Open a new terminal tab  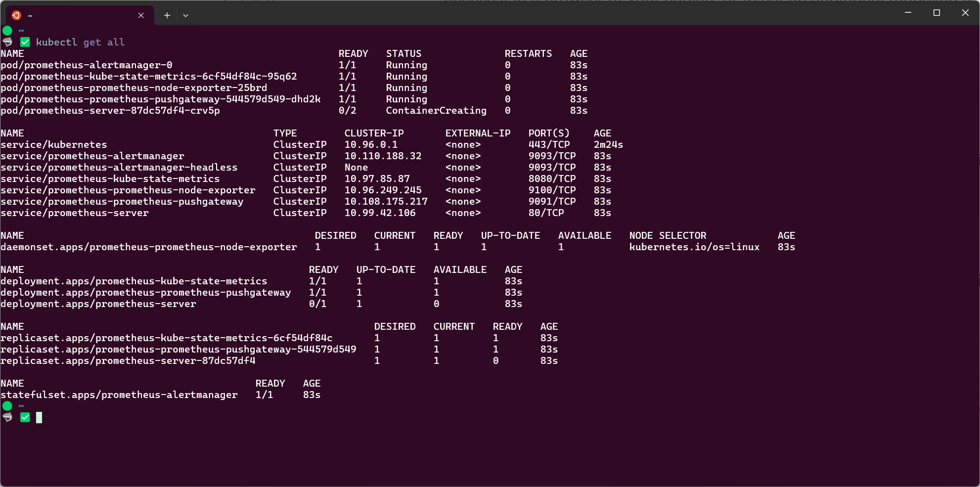pyautogui.click(x=167, y=15)
